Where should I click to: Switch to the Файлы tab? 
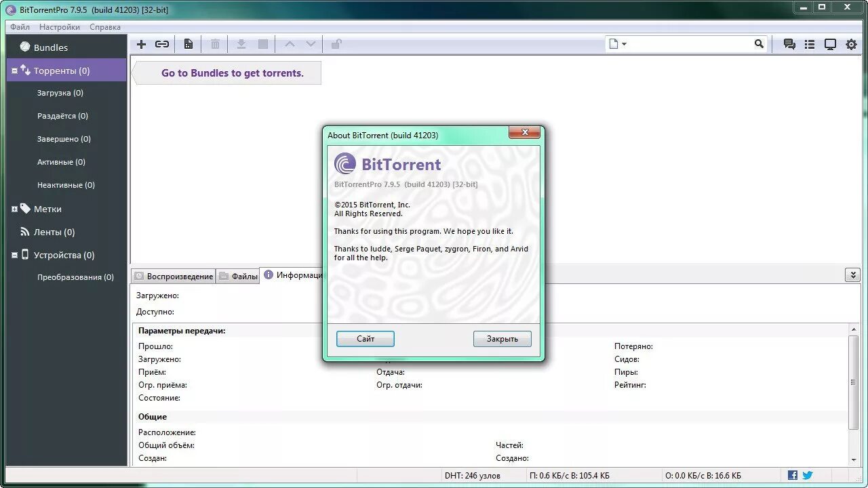(x=238, y=276)
